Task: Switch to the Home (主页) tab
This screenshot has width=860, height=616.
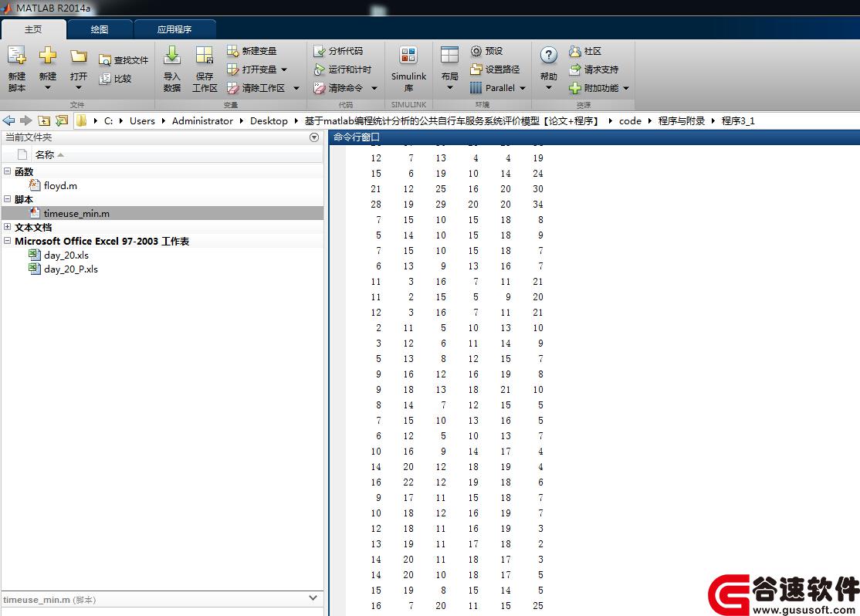Action: click(33, 29)
